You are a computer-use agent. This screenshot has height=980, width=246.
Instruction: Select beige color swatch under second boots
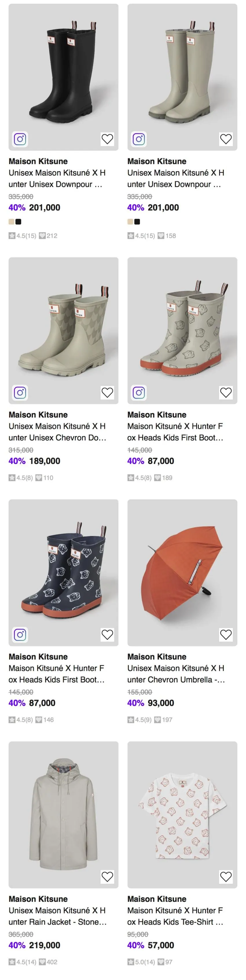tap(131, 221)
